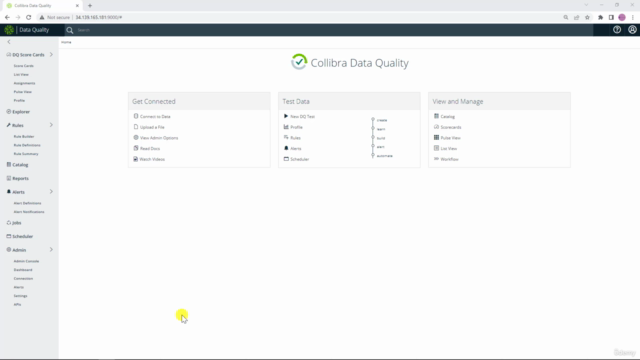This screenshot has width=640, height=360.
Task: Expand the Admin section chevron
Action: [51, 249]
